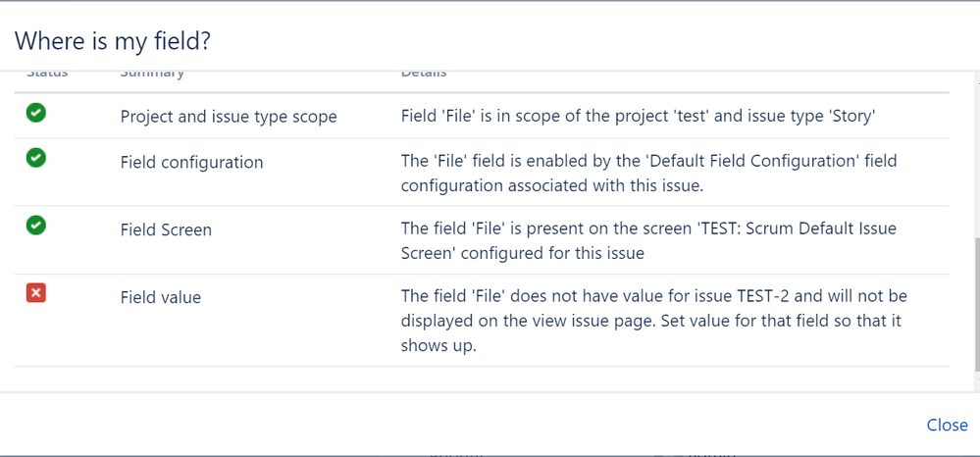Click details mentioning 'Default Field Configuration'
The height and width of the screenshot is (457, 980).
click(x=648, y=174)
